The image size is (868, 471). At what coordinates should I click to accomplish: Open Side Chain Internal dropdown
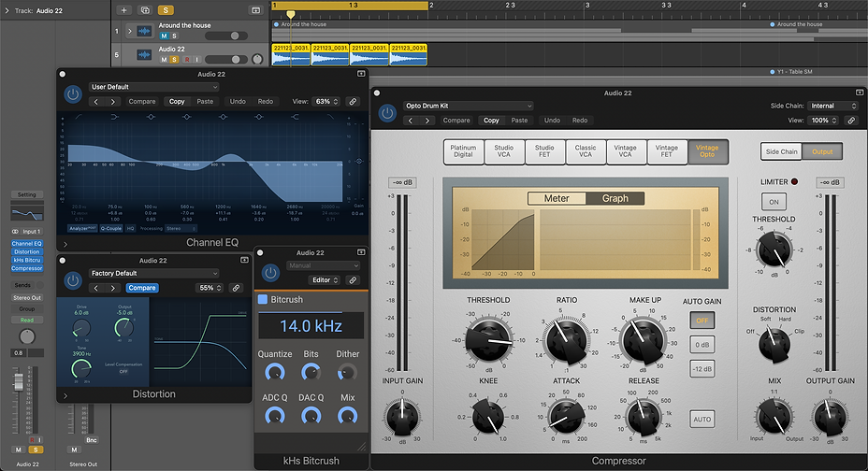(833, 106)
